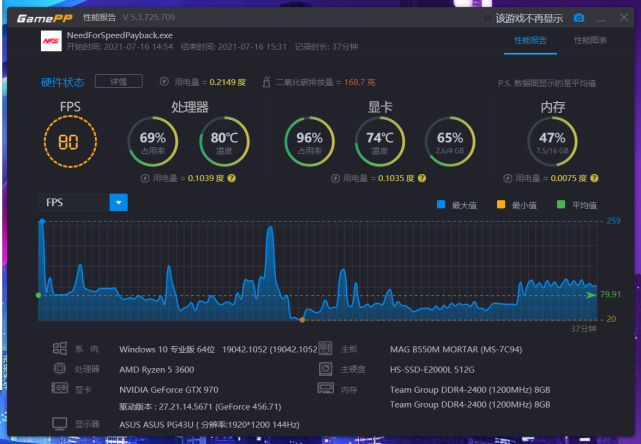Click the average FPS green marker

[x=38, y=295]
